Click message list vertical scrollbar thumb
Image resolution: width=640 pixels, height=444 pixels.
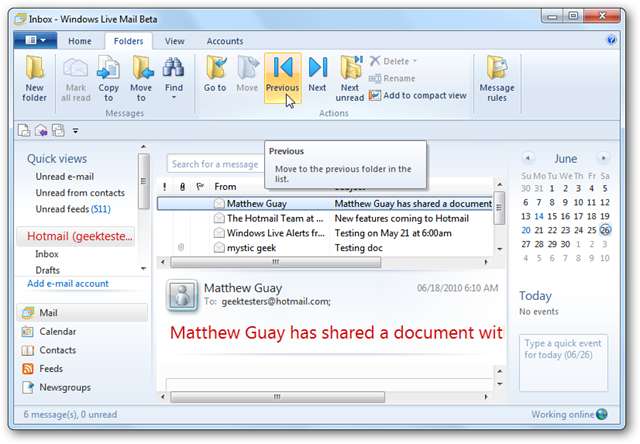point(499,208)
